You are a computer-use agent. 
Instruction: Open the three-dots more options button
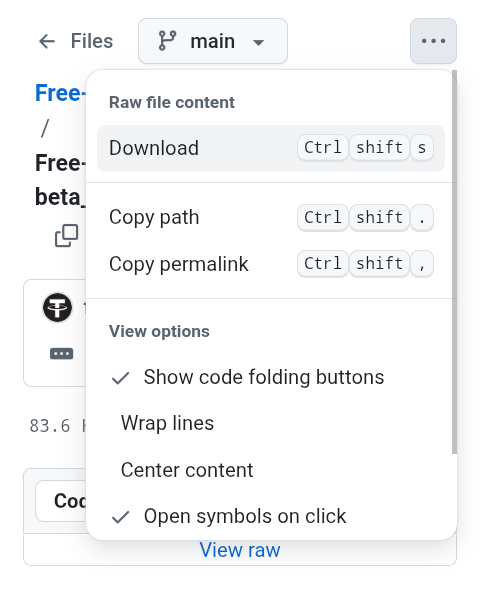(x=433, y=41)
